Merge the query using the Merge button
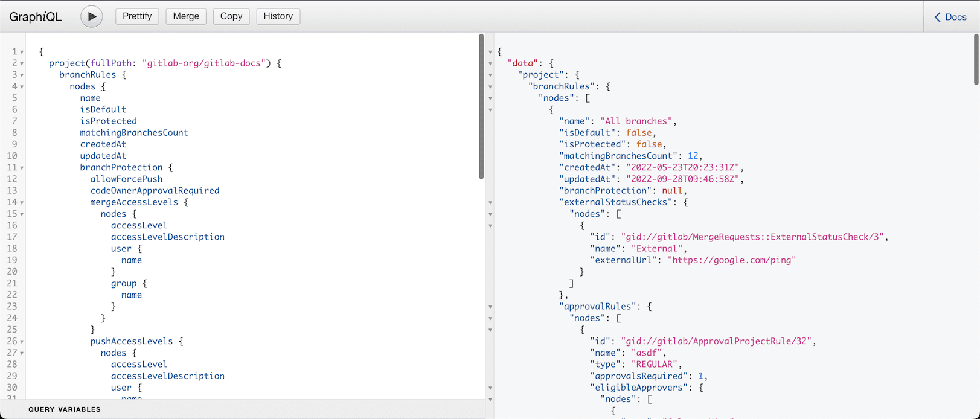 (x=186, y=16)
